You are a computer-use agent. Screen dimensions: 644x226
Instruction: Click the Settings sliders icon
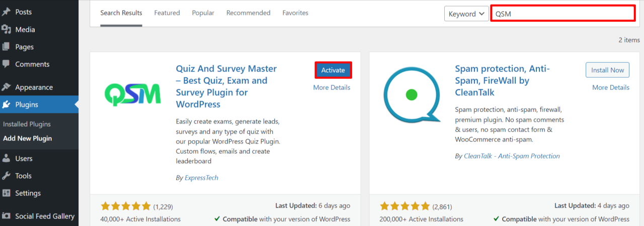tap(7, 193)
